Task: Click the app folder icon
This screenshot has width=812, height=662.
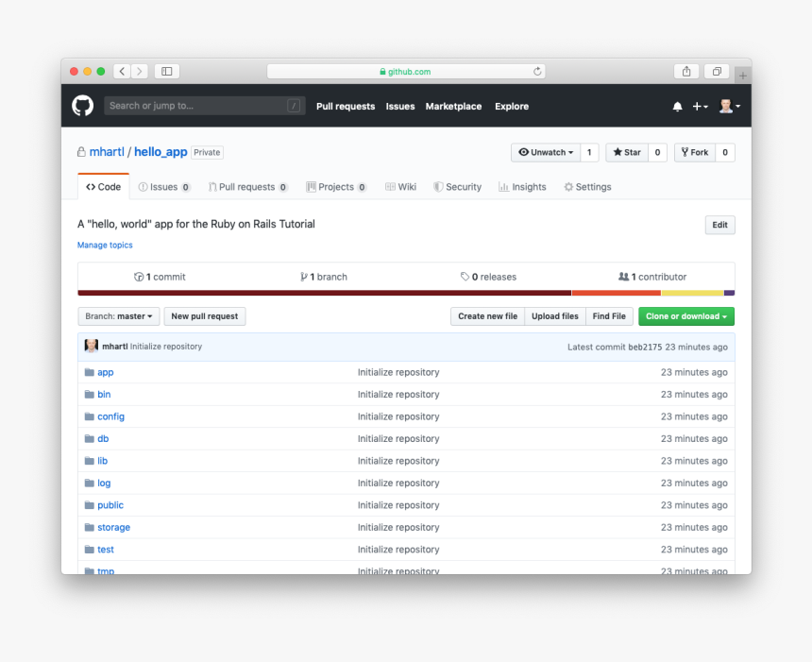Action: [90, 372]
